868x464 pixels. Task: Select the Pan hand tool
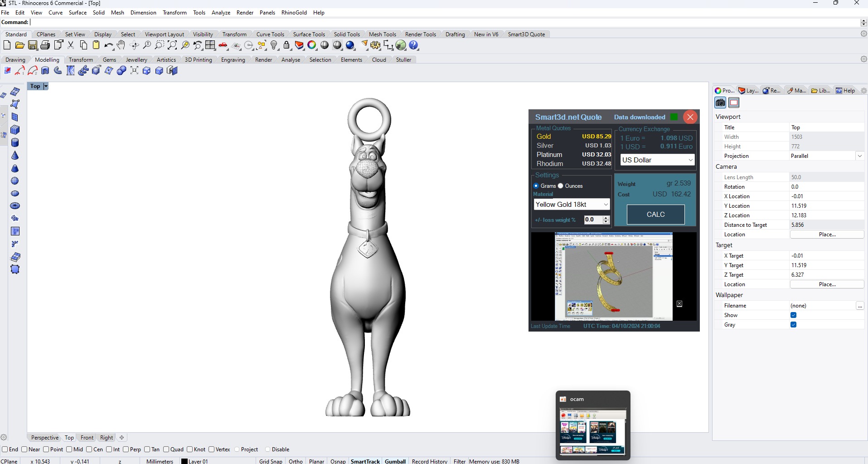[x=121, y=45]
